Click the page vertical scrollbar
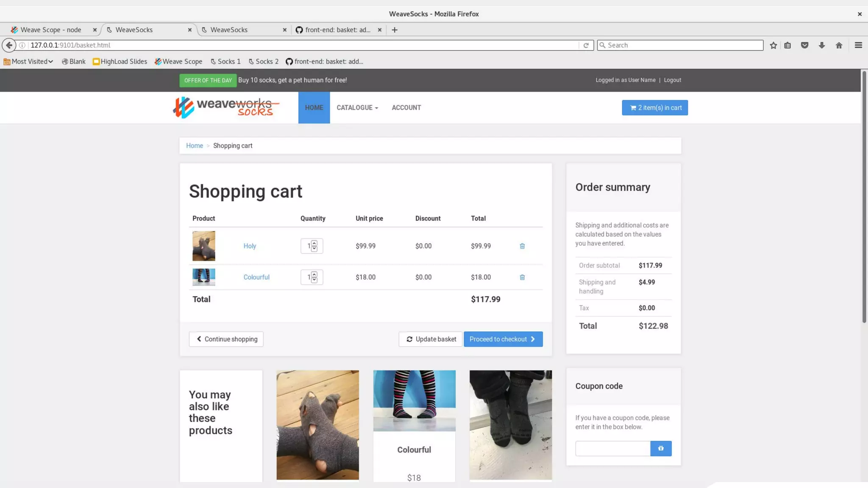The height and width of the screenshot is (488, 868). click(x=864, y=197)
